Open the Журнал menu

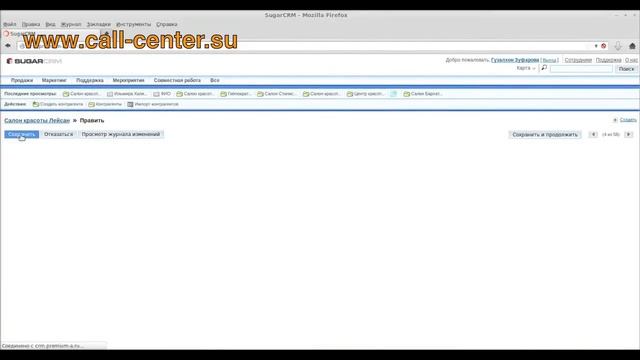coord(71,24)
